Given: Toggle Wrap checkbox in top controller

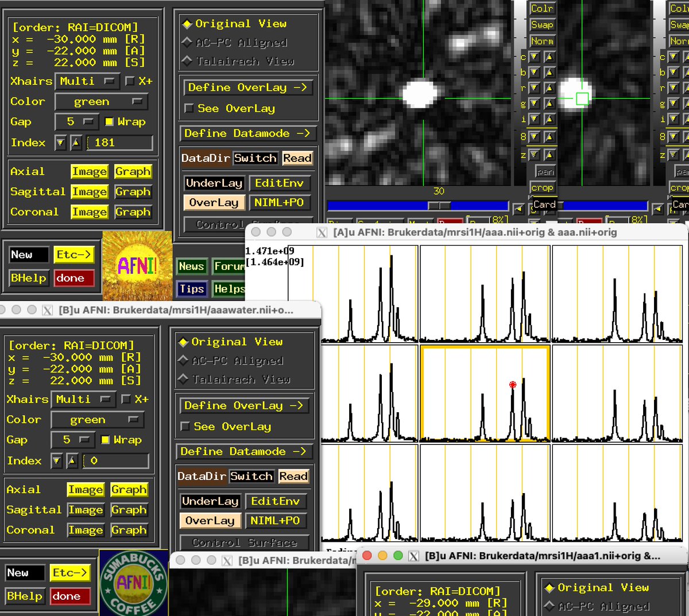Looking at the screenshot, I should click(x=125, y=122).
